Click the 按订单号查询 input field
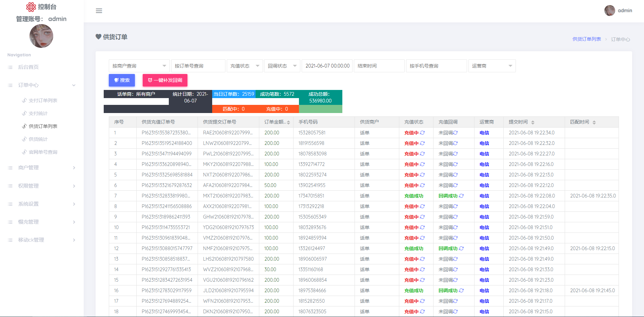644x317 pixels. pos(198,66)
